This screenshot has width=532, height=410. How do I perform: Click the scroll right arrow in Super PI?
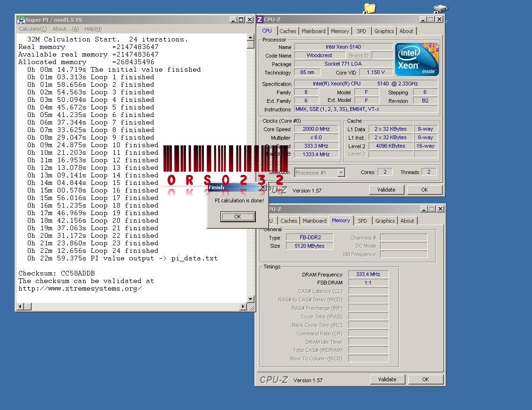(x=243, y=307)
